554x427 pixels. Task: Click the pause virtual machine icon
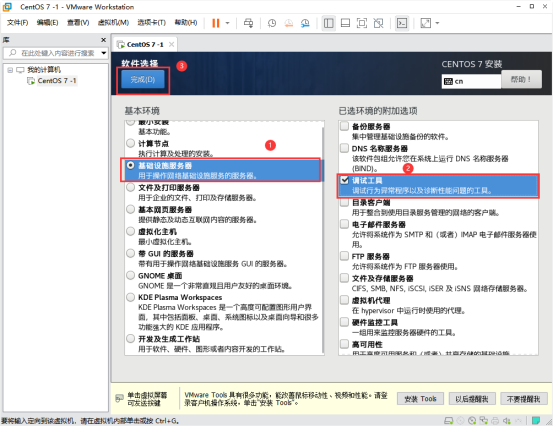(x=216, y=23)
